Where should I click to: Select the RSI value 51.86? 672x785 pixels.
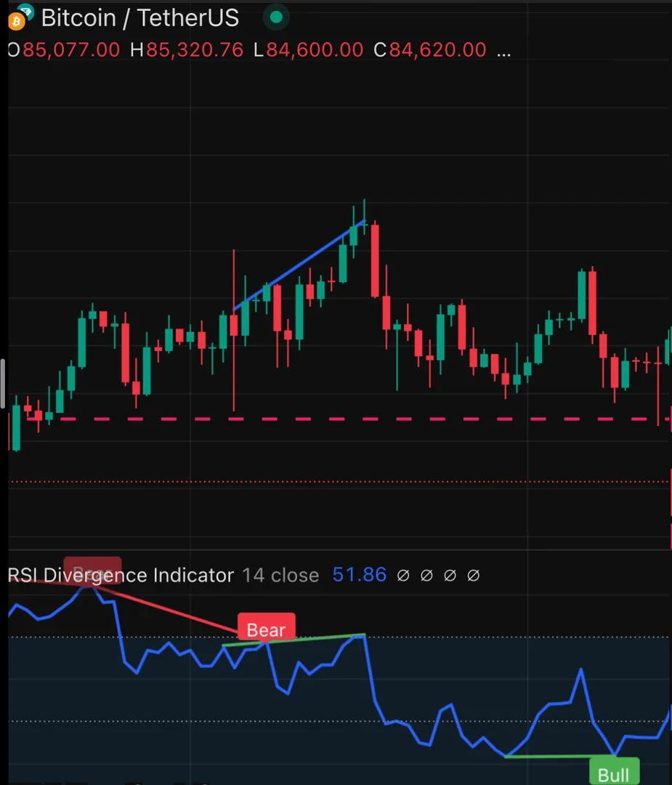pyautogui.click(x=360, y=575)
